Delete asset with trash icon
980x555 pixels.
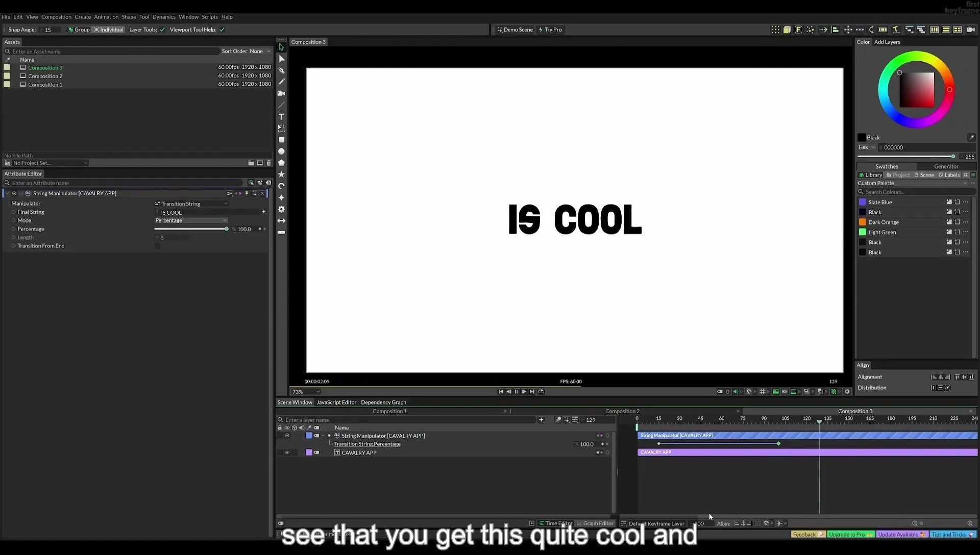(269, 163)
